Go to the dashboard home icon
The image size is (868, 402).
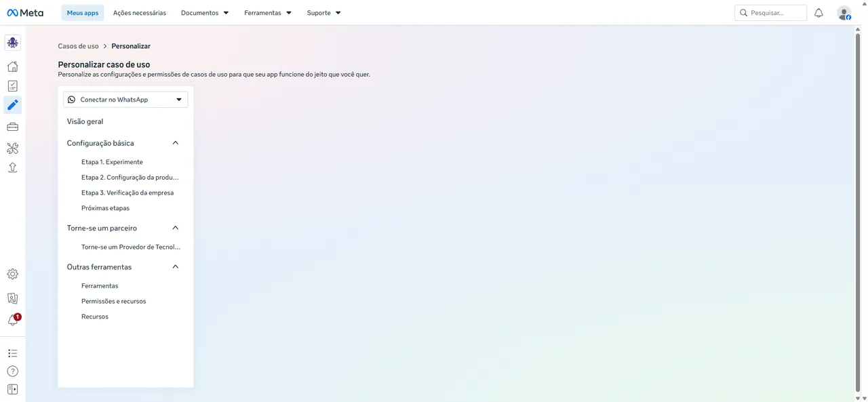[12, 66]
